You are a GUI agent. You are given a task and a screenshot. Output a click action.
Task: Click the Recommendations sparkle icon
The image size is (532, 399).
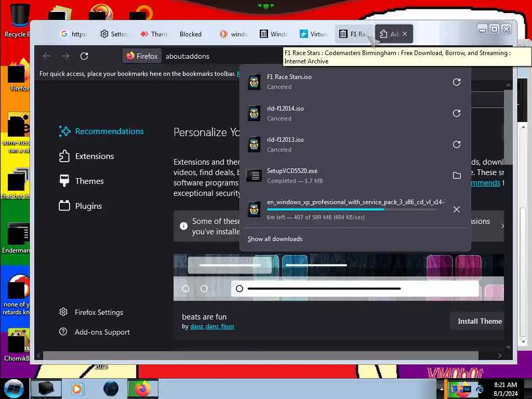coord(64,131)
